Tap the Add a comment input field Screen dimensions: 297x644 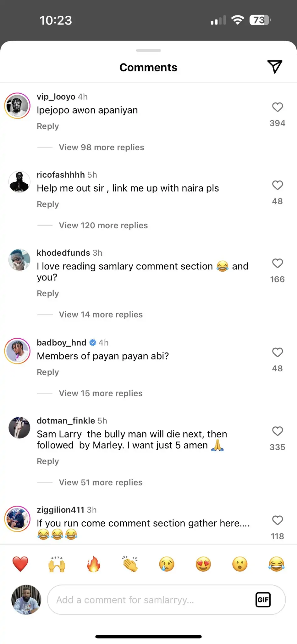[x=151, y=600]
